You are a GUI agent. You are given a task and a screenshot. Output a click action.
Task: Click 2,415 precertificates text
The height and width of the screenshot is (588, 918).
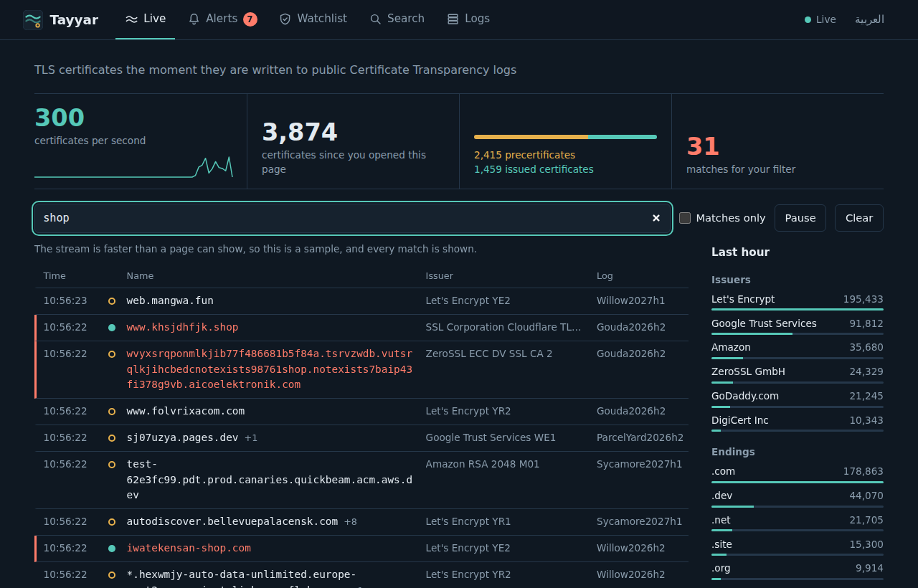pos(524,156)
